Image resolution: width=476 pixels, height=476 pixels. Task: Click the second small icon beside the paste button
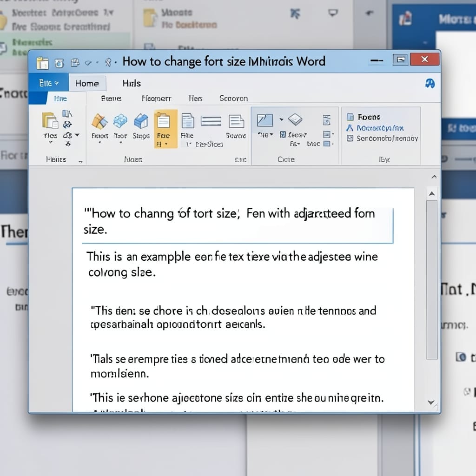(x=67, y=125)
